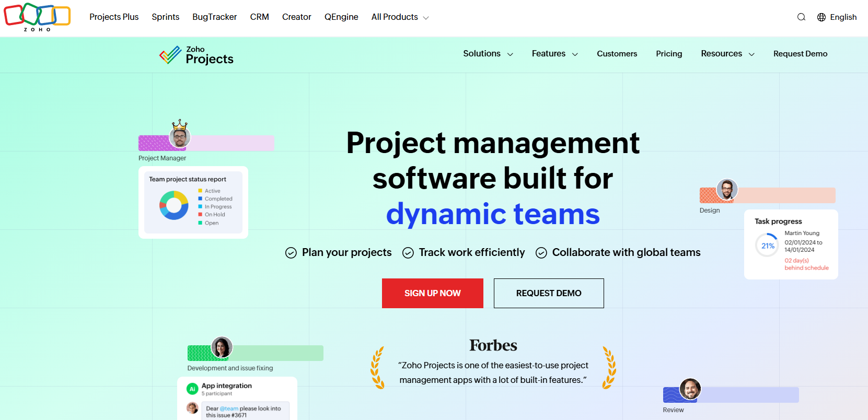
Task: Open QEngine in the top bar
Action: 341,17
